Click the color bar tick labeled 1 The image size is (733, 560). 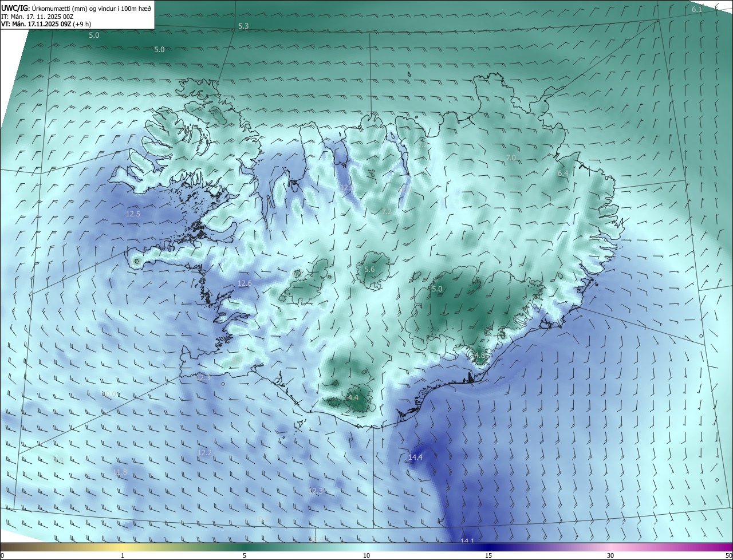[x=123, y=555]
